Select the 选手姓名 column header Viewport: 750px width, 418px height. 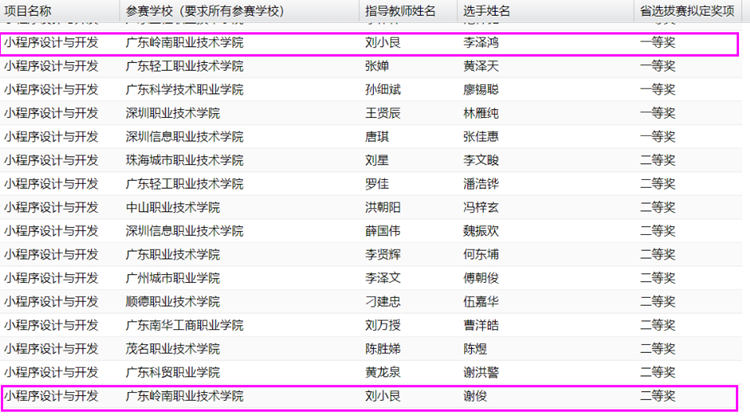486,10
